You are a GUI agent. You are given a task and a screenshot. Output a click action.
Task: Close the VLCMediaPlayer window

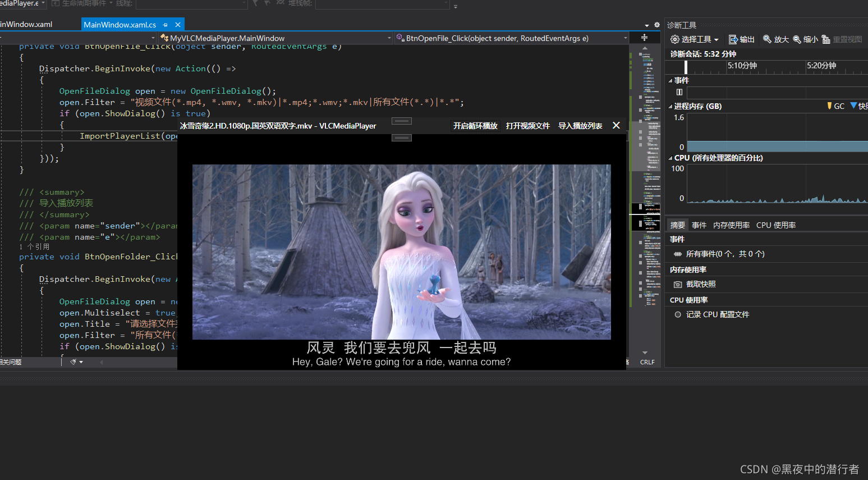pyautogui.click(x=616, y=125)
